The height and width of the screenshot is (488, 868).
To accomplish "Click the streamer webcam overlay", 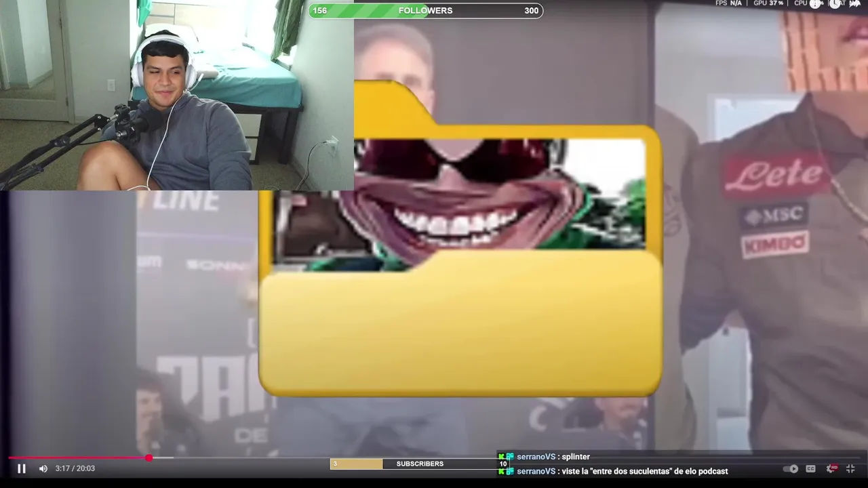I will 176,95.
